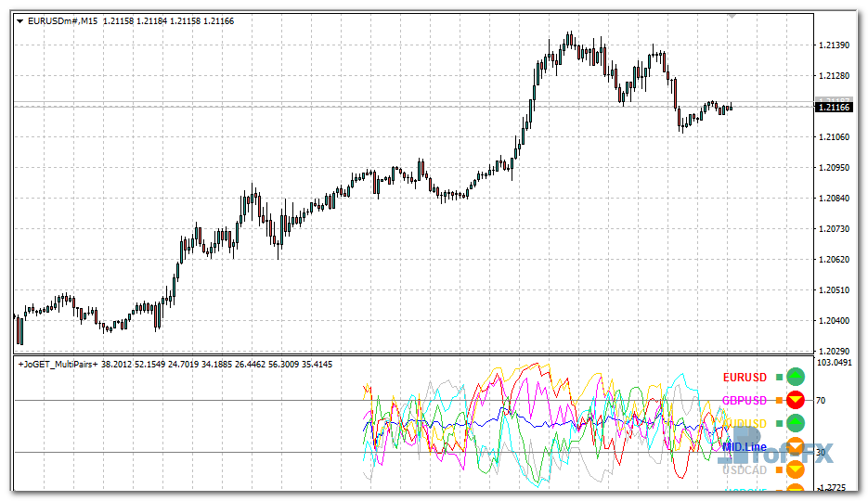The height and width of the screenshot is (501, 868).
Task: Expand the chart dropdown arrow before EURUSDm#
Action: click(x=20, y=19)
